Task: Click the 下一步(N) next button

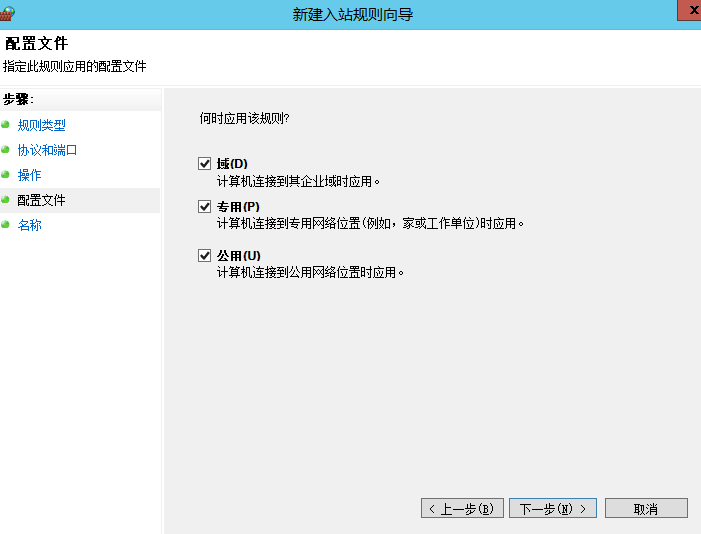Action: (553, 509)
